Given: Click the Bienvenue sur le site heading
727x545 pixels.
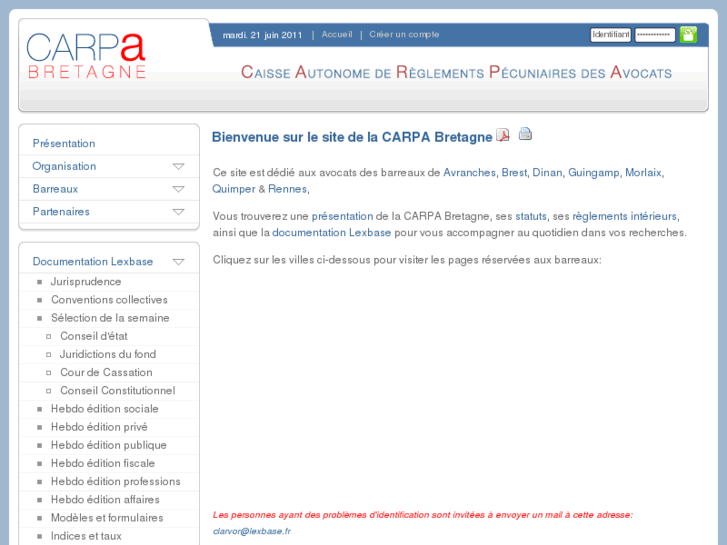Looking at the screenshot, I should pyautogui.click(x=352, y=137).
